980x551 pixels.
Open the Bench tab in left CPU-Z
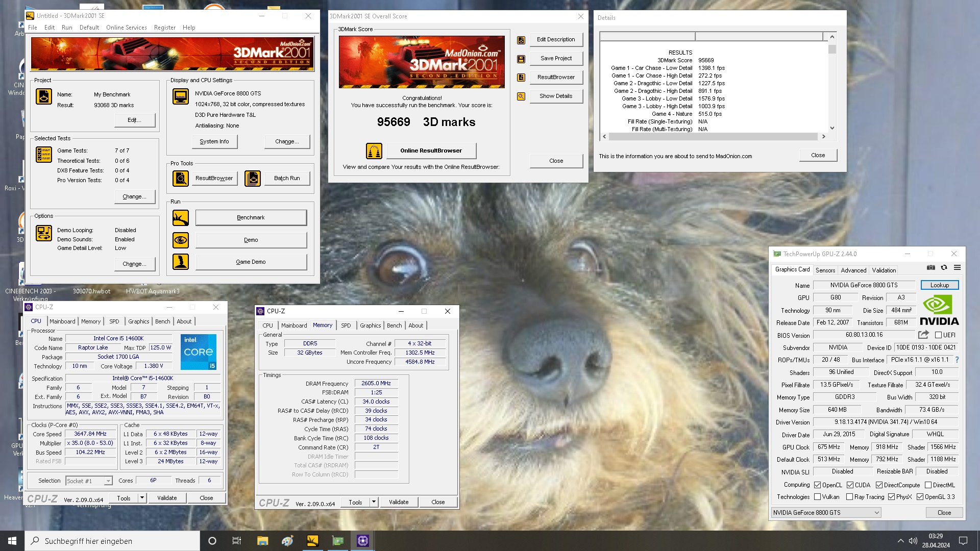coord(162,321)
